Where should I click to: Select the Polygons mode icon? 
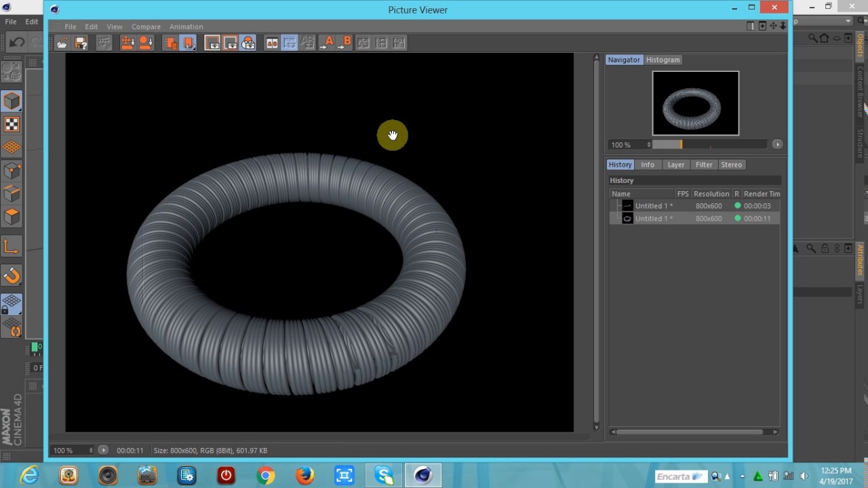pyautogui.click(x=12, y=217)
